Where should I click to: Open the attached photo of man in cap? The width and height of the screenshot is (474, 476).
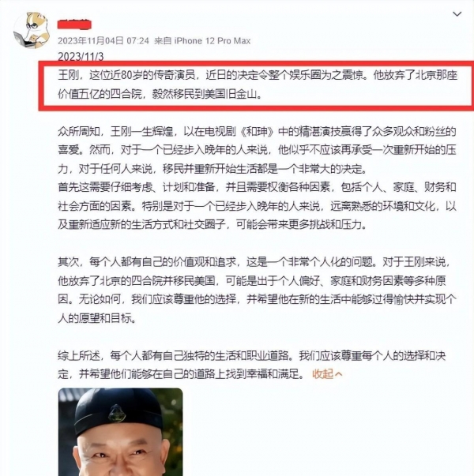120,432
